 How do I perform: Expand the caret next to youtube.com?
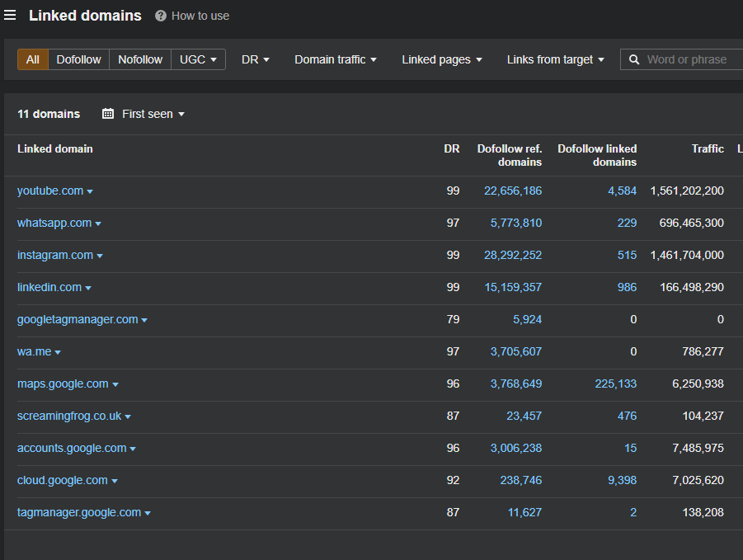[x=90, y=192]
